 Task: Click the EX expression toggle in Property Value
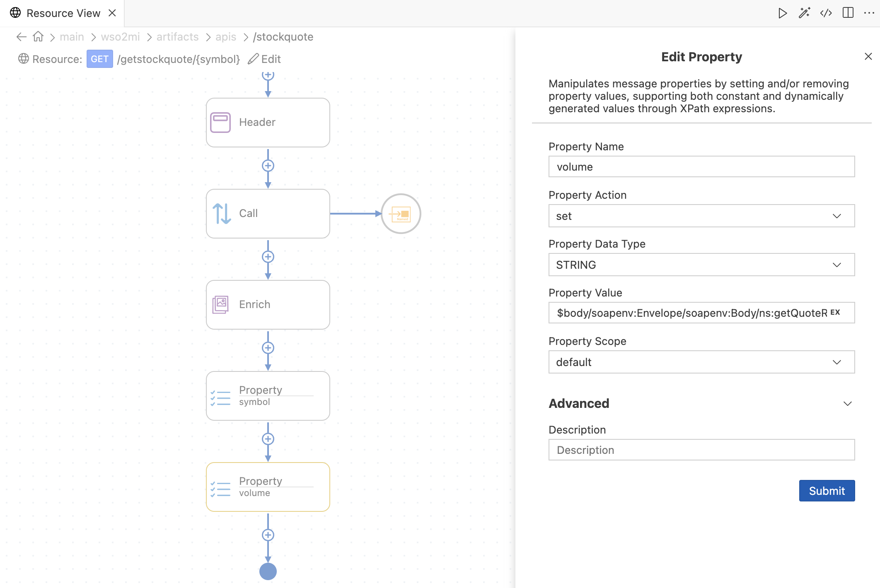pyautogui.click(x=835, y=313)
